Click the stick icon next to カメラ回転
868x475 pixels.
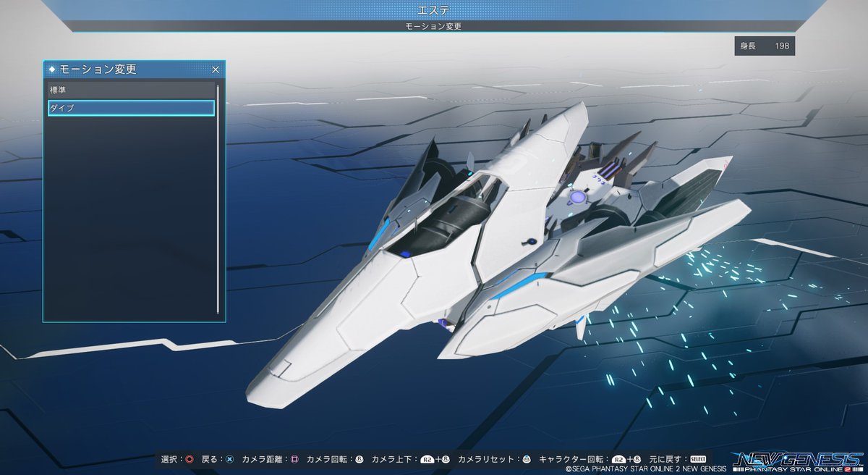(x=359, y=459)
